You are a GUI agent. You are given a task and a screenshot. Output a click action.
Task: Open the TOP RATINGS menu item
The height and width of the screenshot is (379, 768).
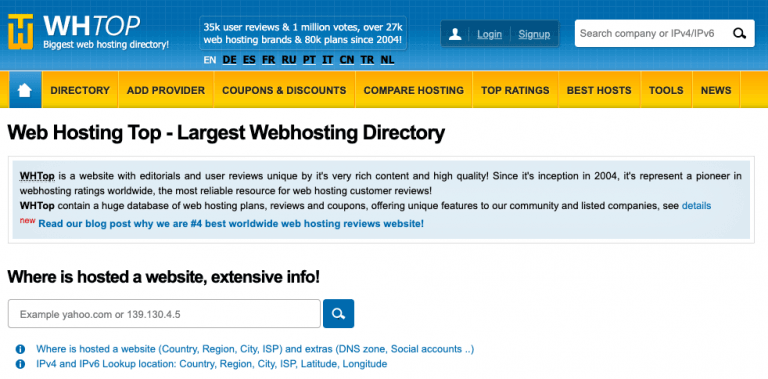tap(515, 90)
